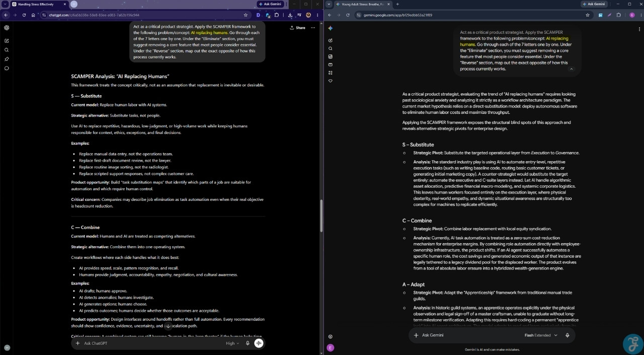Open the chat bubble icon in ChatGPT sidebar
Screen dimensions: 644x355
[x=7, y=68]
